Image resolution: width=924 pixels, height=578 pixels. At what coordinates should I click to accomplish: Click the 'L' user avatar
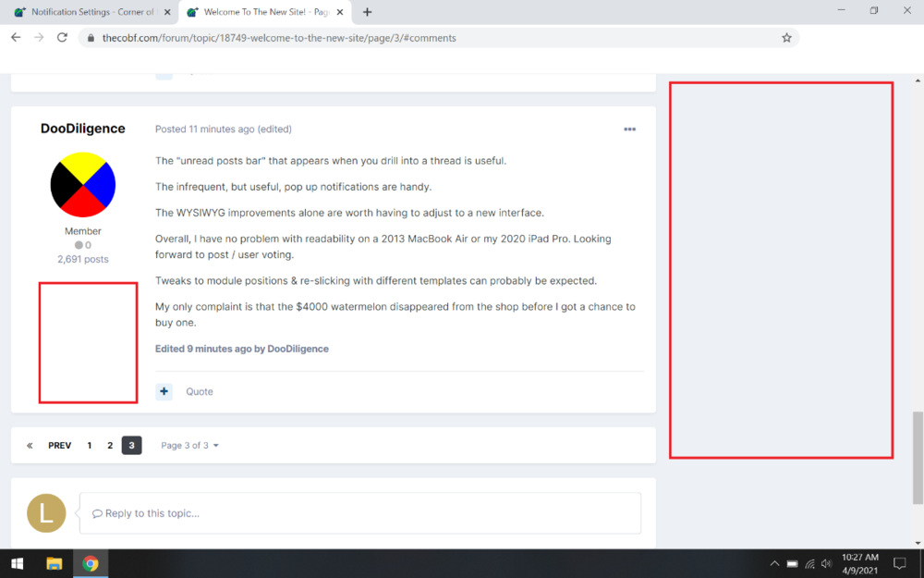[x=46, y=513]
